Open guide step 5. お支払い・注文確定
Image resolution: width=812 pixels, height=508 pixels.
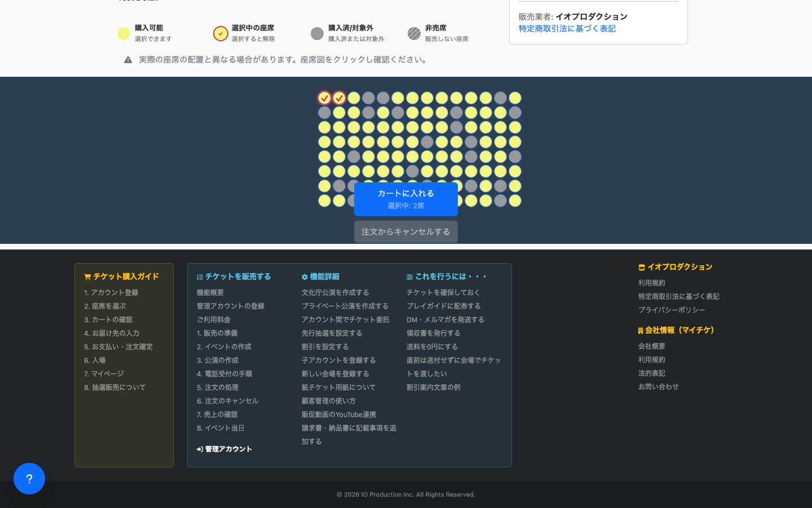click(118, 347)
